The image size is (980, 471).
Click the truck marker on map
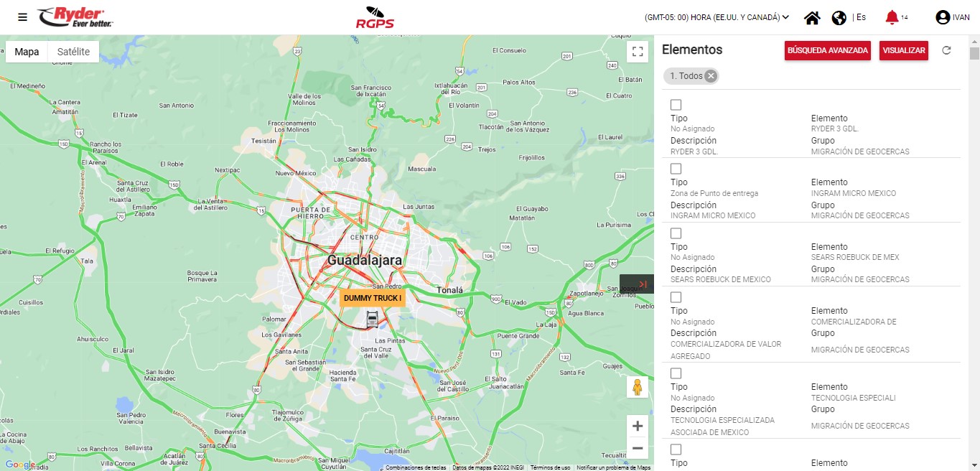coord(372,320)
